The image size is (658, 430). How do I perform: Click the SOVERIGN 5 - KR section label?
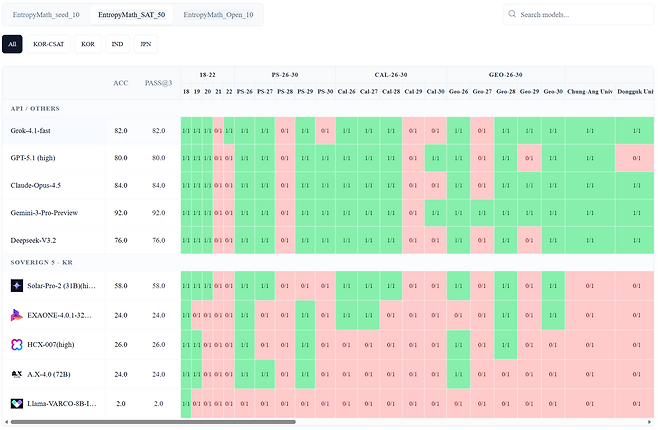point(42,263)
